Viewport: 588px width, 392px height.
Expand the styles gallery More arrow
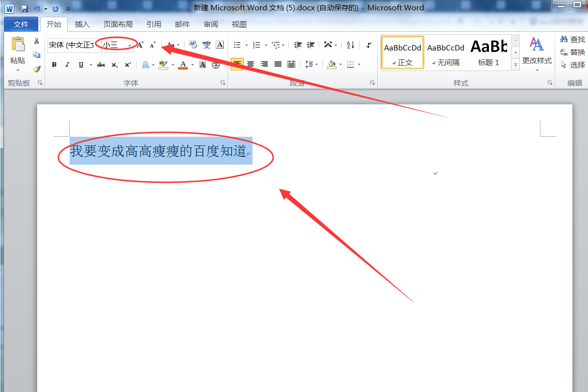[516, 65]
